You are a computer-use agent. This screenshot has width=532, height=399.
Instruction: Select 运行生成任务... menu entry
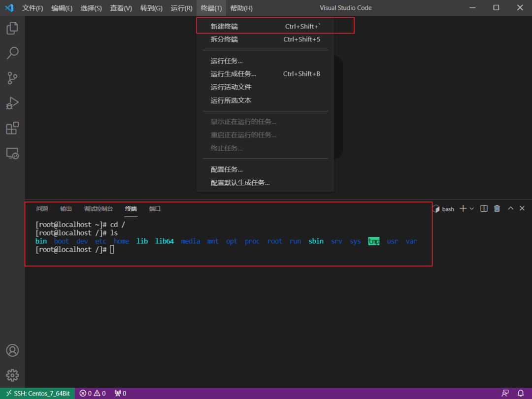click(266, 74)
